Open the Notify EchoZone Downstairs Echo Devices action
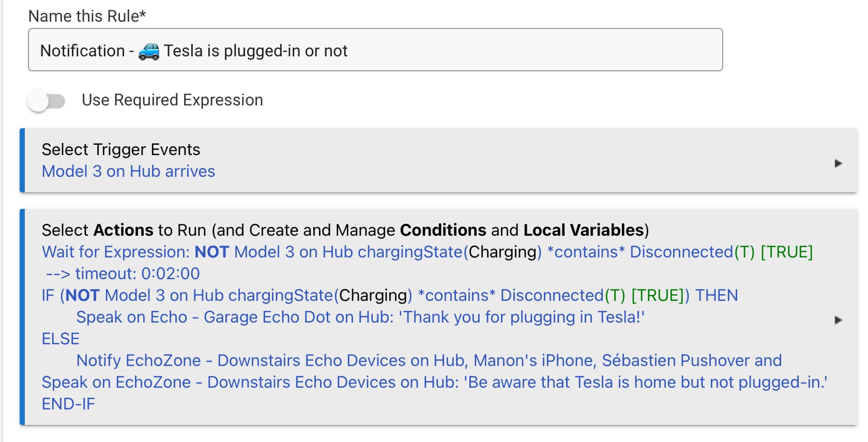868x442 pixels. 429,360
